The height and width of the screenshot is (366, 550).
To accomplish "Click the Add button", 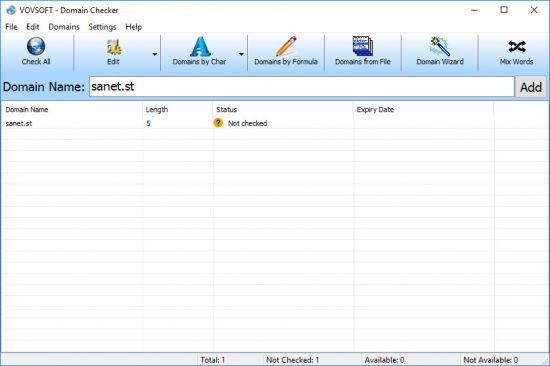I will 531,87.
